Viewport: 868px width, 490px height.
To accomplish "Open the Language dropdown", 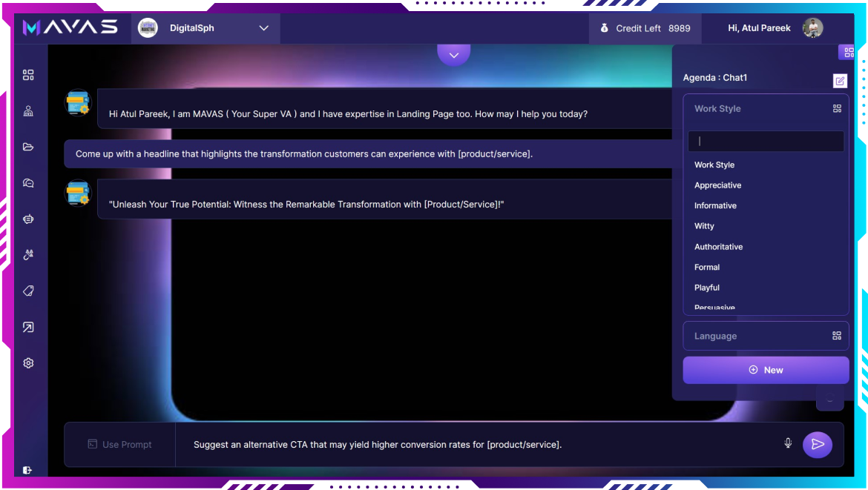I will [x=766, y=336].
